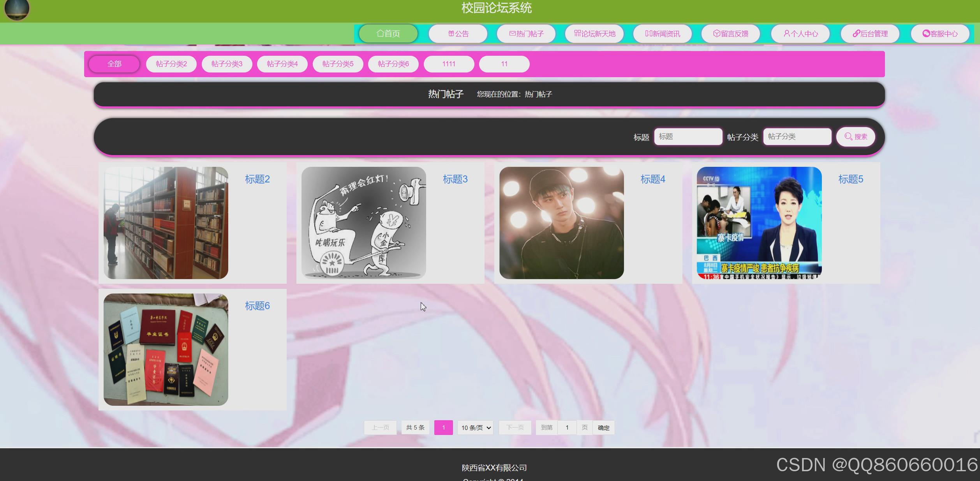The width and height of the screenshot is (980, 481).
Task: Focus the 帖子分类 search input
Action: 797,137
